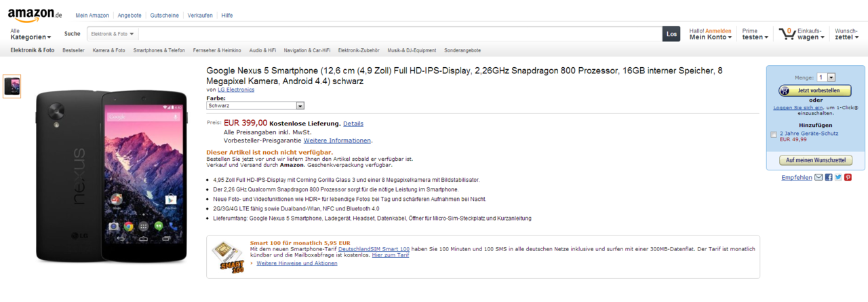Click the Anmelden sign-in link
The width and height of the screenshot is (868, 302).
[x=718, y=31]
